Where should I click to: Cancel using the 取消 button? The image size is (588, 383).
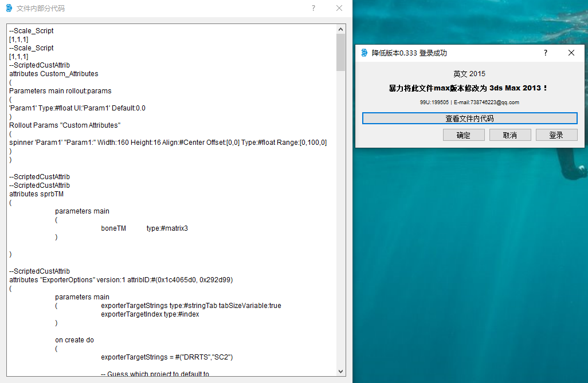pyautogui.click(x=510, y=135)
